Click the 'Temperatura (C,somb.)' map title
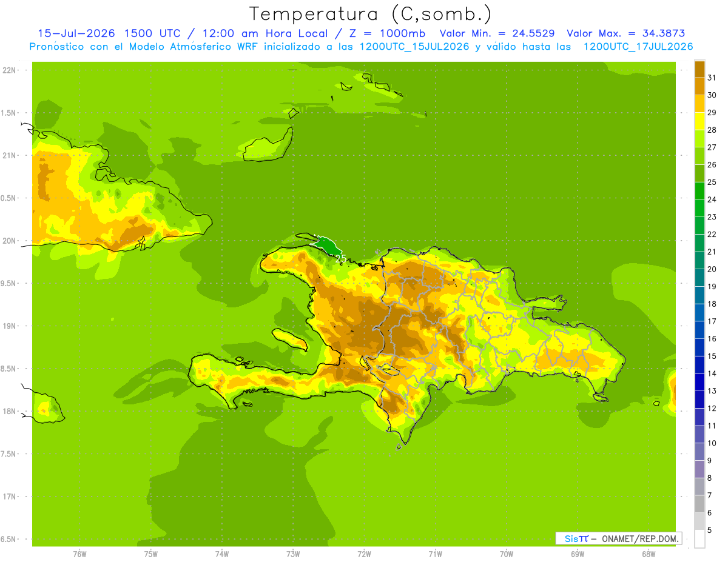 370,15
